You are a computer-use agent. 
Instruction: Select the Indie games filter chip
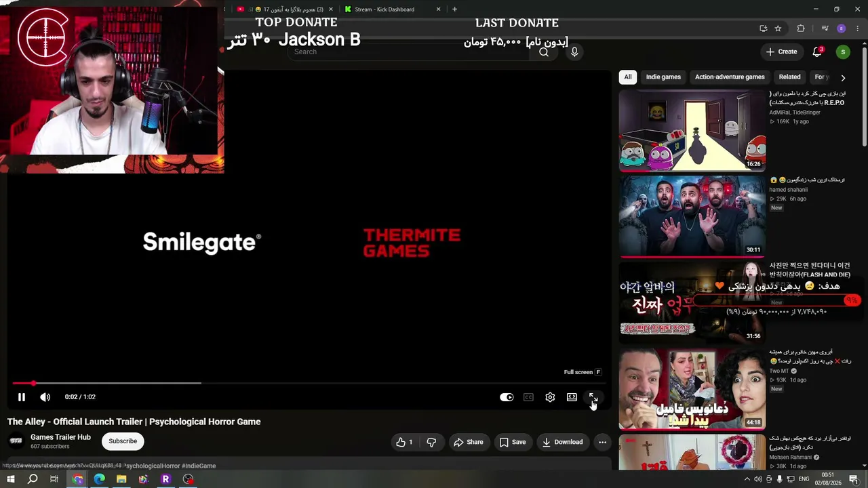click(663, 77)
